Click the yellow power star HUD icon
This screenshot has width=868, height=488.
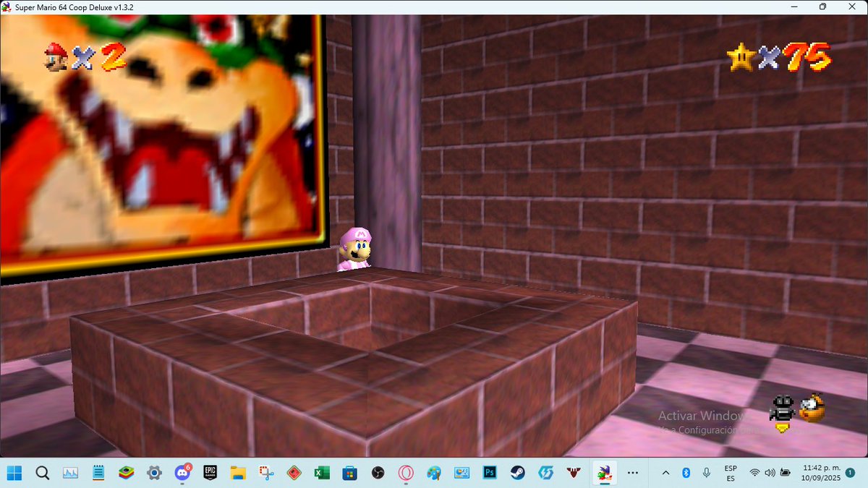click(741, 56)
